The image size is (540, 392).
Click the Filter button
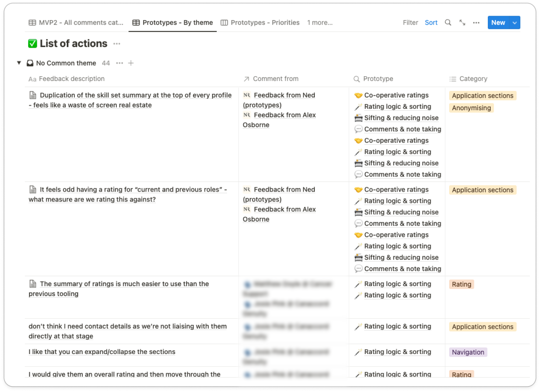[x=410, y=23]
